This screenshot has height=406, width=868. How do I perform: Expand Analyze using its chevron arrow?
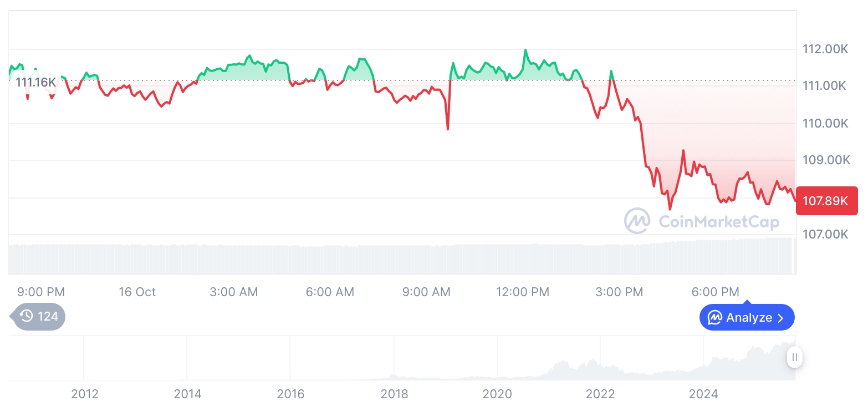point(780,318)
